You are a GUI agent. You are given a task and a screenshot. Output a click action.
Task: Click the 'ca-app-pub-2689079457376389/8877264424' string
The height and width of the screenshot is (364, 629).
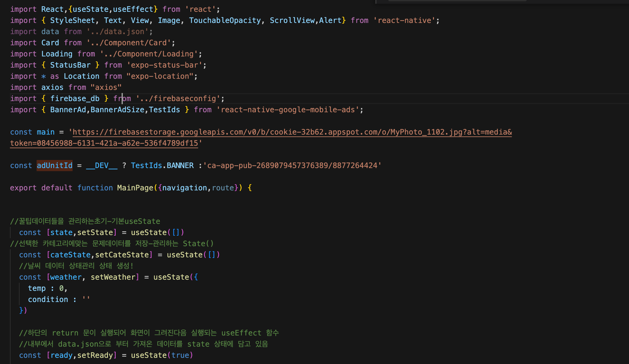(x=292, y=166)
